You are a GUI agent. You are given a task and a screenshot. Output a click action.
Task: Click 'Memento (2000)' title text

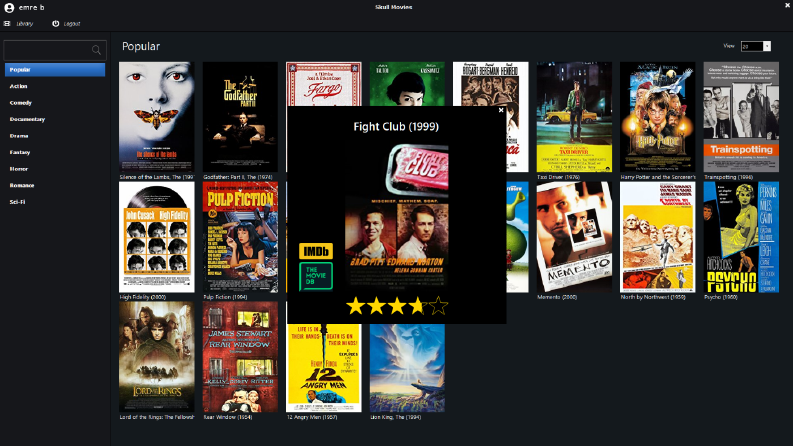tap(557, 297)
